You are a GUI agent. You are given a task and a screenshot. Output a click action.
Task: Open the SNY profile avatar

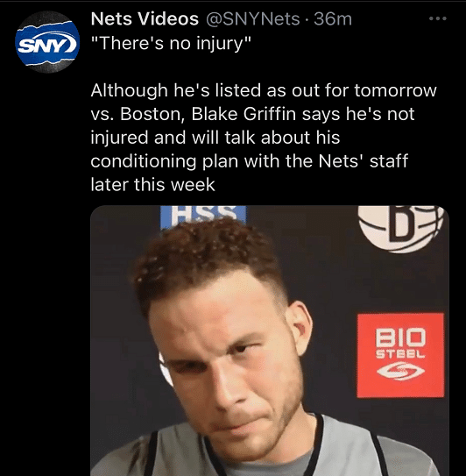[x=47, y=42]
